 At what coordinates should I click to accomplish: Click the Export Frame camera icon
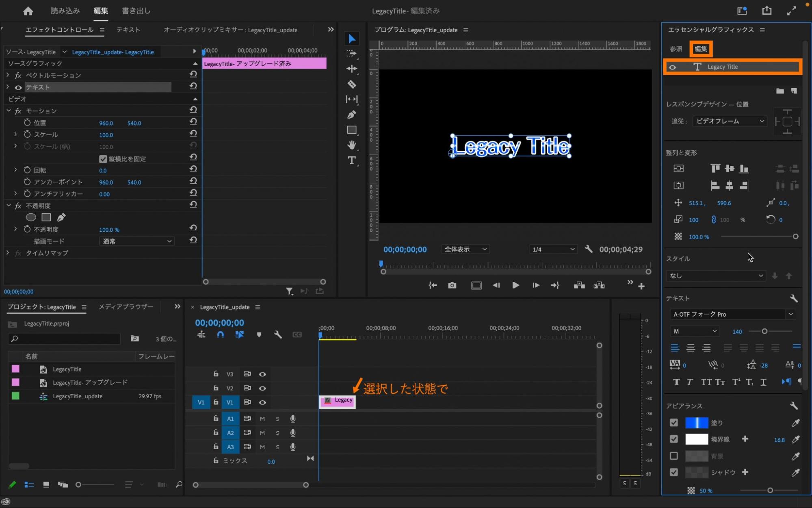click(452, 285)
